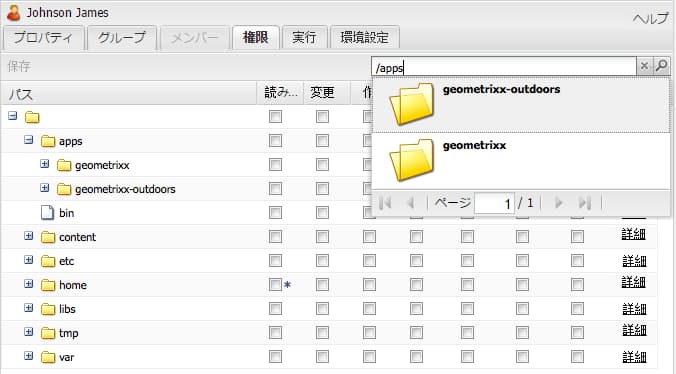This screenshot has width=676, height=374.
Task: Click the var folder icon
Action: coord(48,357)
